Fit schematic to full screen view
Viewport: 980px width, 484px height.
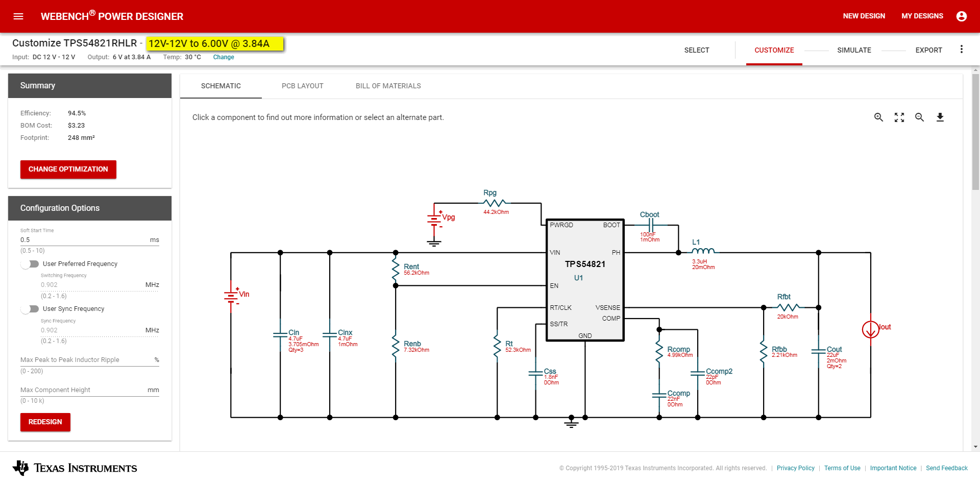coord(899,117)
